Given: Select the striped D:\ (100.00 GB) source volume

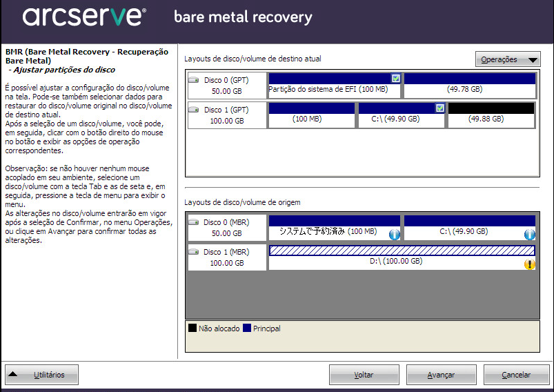Looking at the screenshot, I should tap(402, 257).
